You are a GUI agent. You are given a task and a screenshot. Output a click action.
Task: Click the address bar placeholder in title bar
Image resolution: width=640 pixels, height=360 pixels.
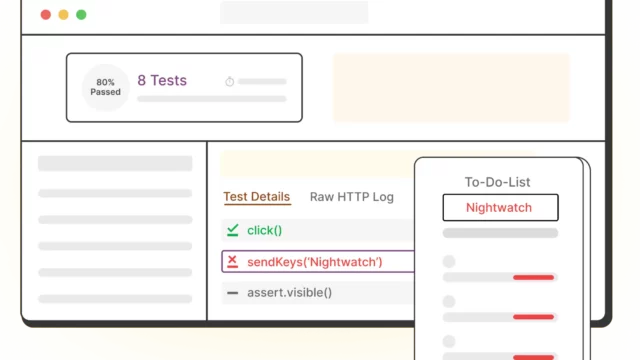[294, 12]
